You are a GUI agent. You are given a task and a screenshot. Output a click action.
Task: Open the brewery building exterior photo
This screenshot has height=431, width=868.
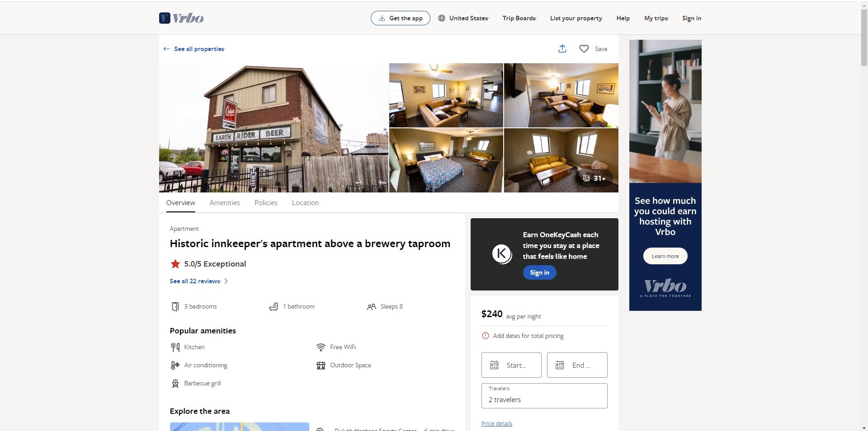pos(274,128)
